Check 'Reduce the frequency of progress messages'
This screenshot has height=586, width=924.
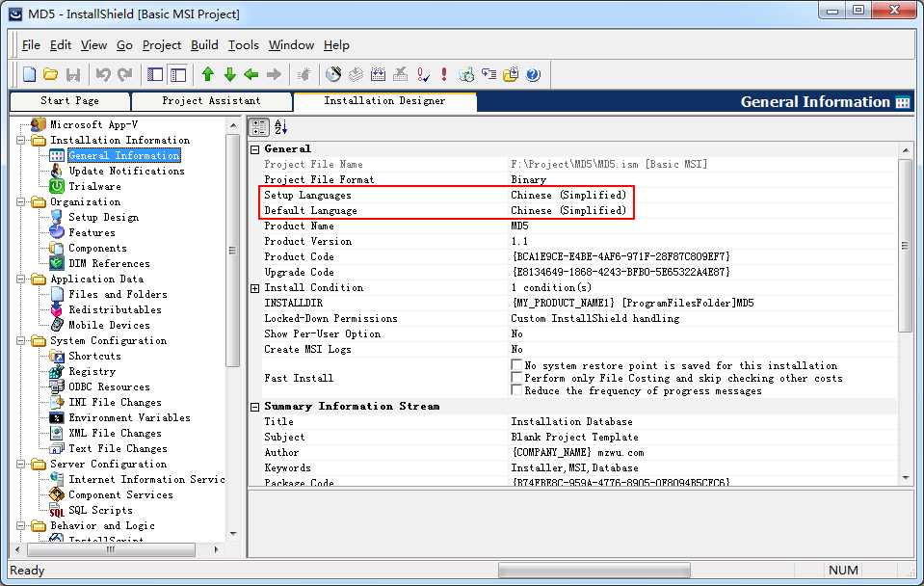pos(516,390)
